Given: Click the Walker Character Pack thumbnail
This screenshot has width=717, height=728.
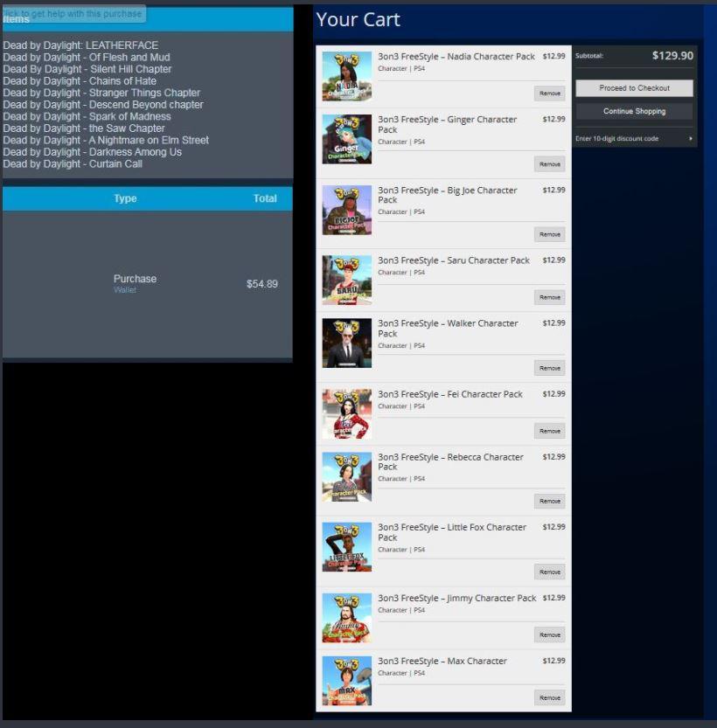Looking at the screenshot, I should point(346,343).
